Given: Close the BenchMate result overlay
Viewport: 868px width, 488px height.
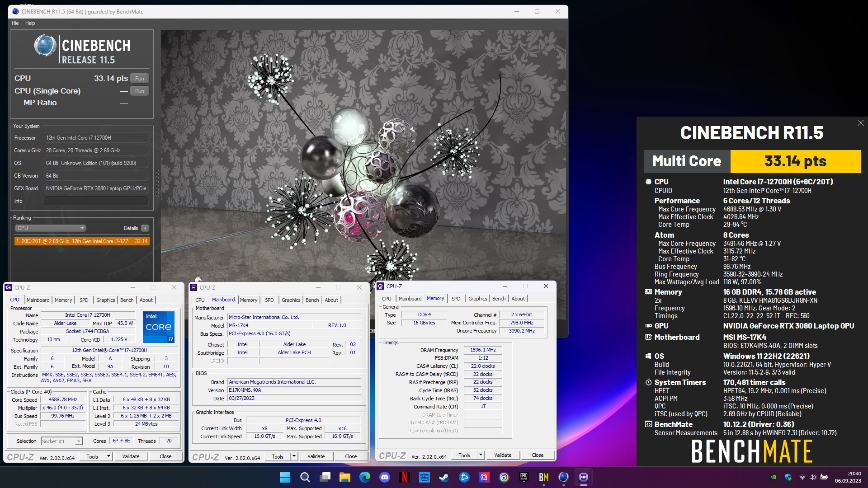Looking at the screenshot, I should (x=861, y=123).
